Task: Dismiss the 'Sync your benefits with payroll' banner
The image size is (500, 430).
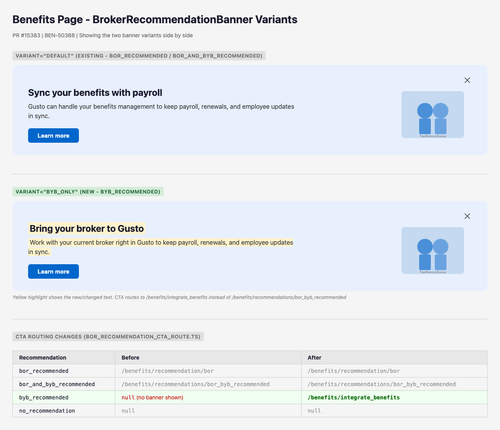Action: coord(467,80)
